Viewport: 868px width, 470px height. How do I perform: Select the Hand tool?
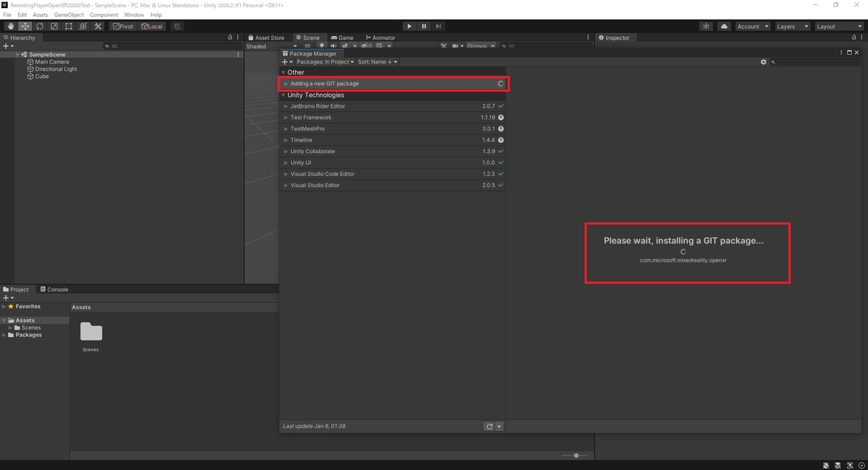[x=11, y=26]
